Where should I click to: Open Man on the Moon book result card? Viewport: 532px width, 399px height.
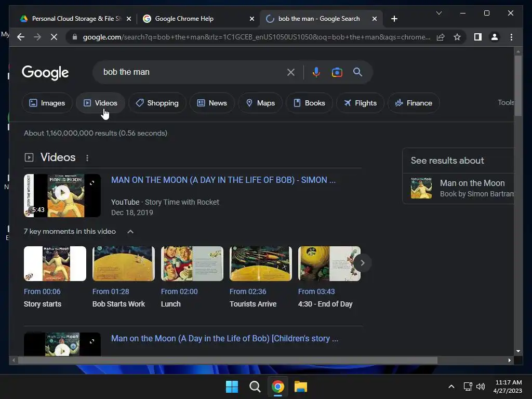point(458,188)
